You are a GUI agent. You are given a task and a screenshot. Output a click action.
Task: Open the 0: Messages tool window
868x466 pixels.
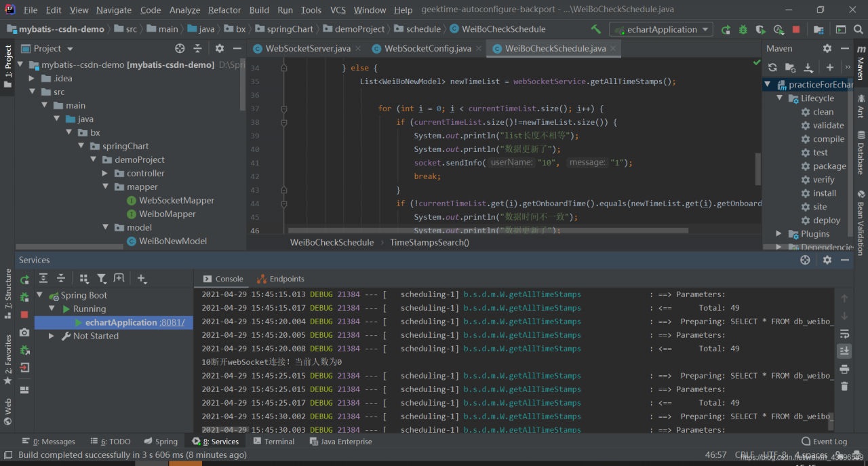click(x=49, y=442)
